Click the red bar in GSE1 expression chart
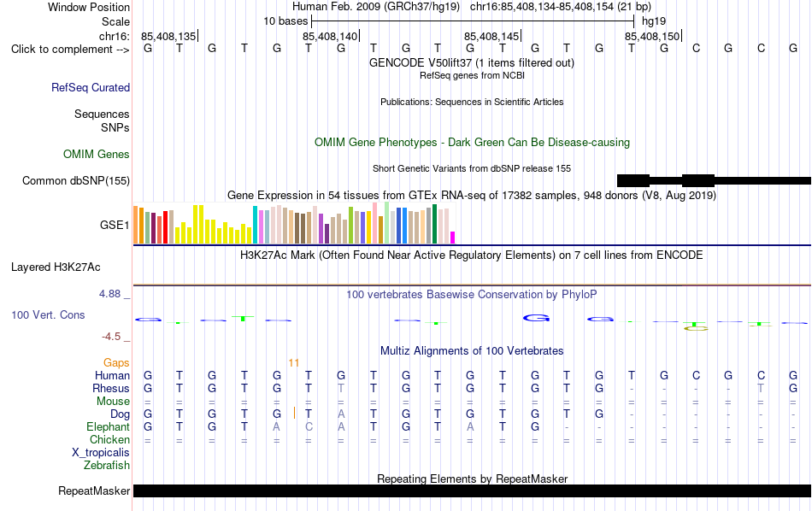 point(166,227)
